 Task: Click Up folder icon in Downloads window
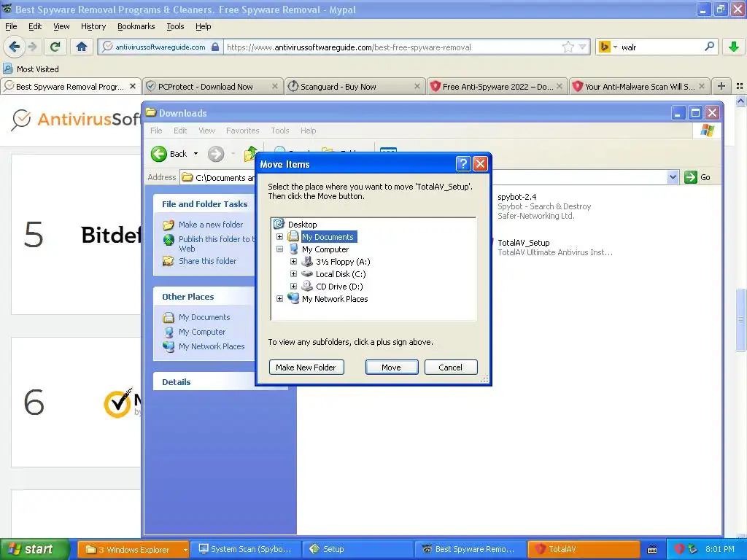pyautogui.click(x=250, y=154)
